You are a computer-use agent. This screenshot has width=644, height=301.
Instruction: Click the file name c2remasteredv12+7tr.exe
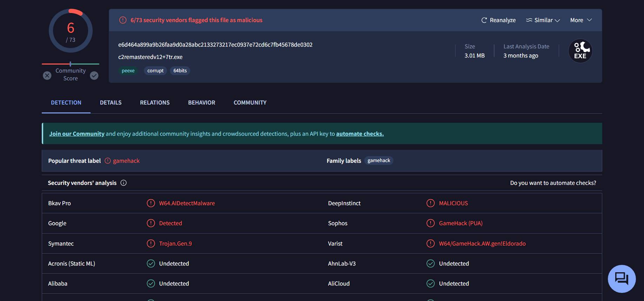tap(150, 57)
